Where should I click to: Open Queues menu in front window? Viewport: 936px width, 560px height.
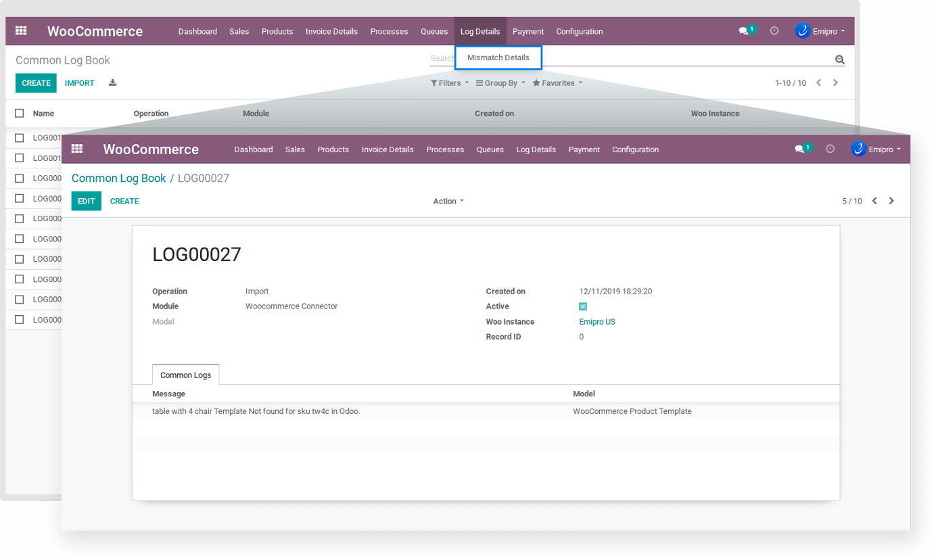490,149
